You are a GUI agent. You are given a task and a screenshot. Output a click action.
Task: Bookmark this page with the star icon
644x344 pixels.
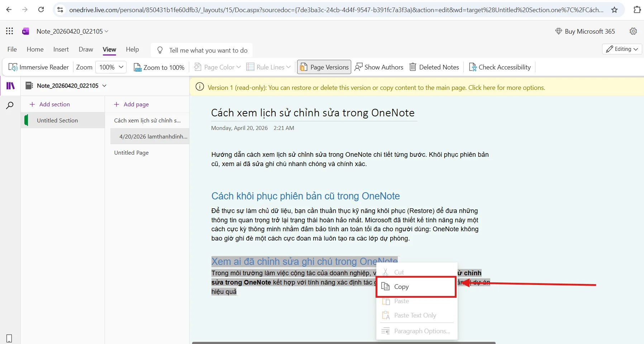tap(615, 10)
